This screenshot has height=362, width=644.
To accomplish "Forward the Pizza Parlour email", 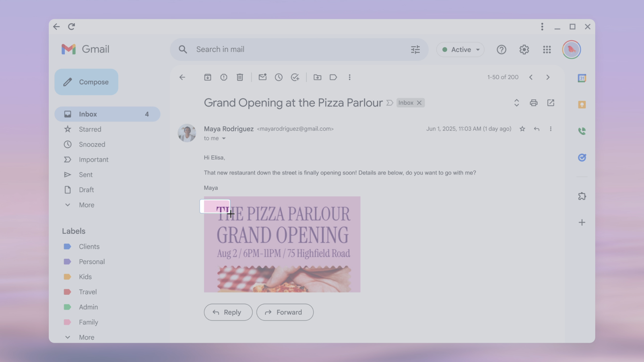I will click(285, 312).
